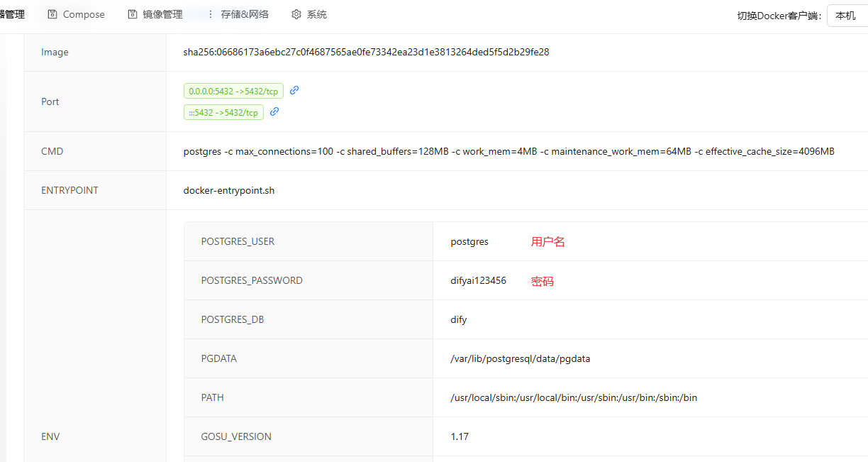The image size is (868, 462).
Task: Select the 存储&网络 tab label
Action: 245,14
